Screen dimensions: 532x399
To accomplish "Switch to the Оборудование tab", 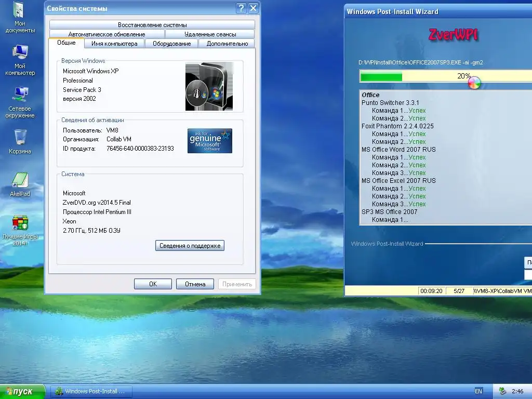I will coord(171,44).
